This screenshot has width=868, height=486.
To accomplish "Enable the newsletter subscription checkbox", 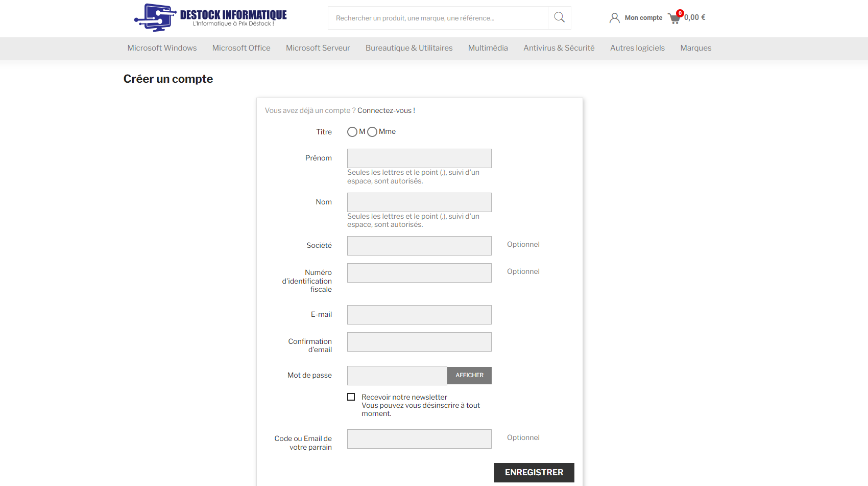I will (x=351, y=397).
